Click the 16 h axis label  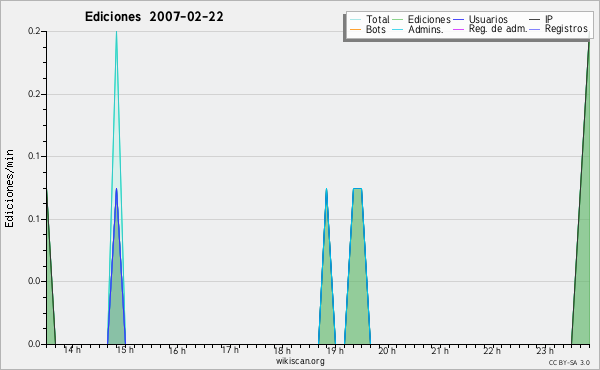[177, 350]
